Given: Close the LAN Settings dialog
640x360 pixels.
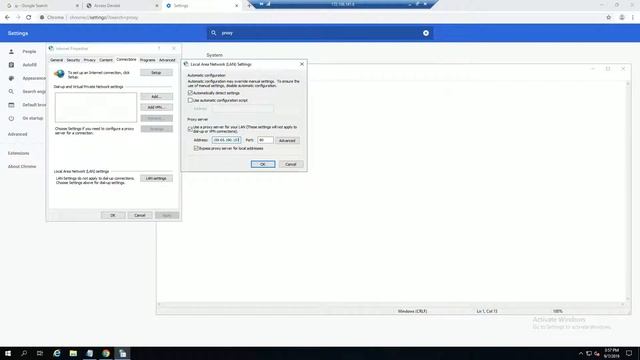Looking at the screenshot, I should coord(302,64).
